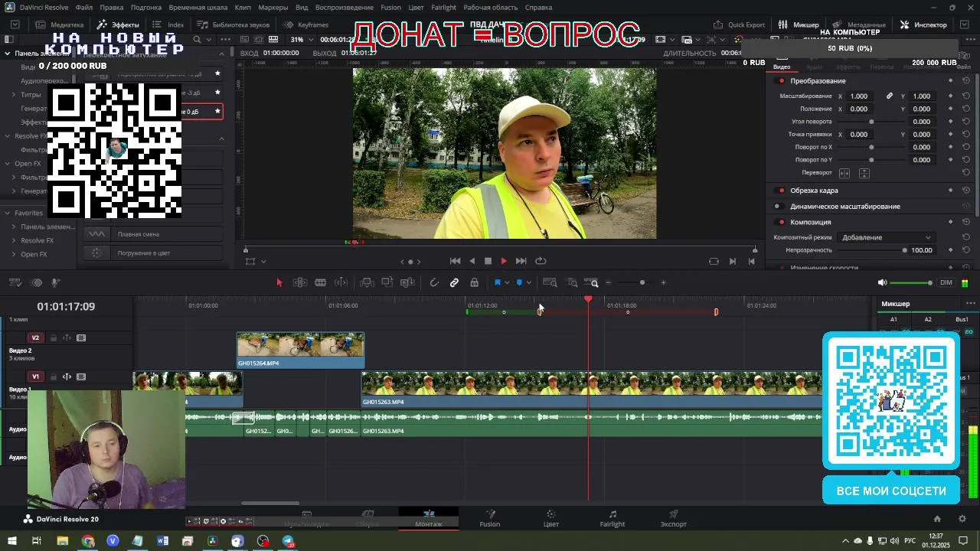980x551 pixels.
Task: Go to next edit point in viewer
Action: (x=733, y=261)
